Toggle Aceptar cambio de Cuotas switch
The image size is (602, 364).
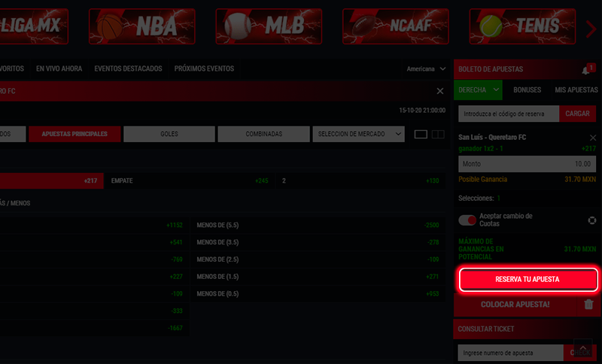pyautogui.click(x=467, y=220)
